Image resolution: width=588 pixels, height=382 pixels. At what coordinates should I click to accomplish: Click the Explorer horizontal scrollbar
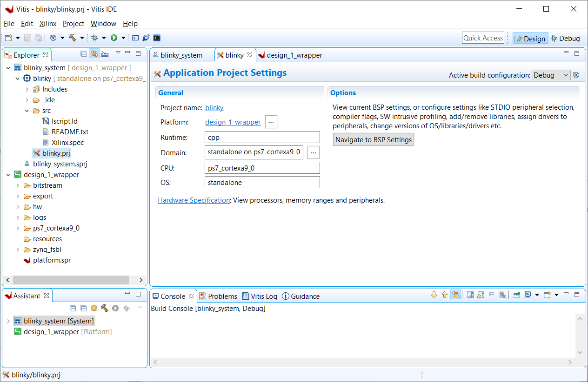[71, 280]
